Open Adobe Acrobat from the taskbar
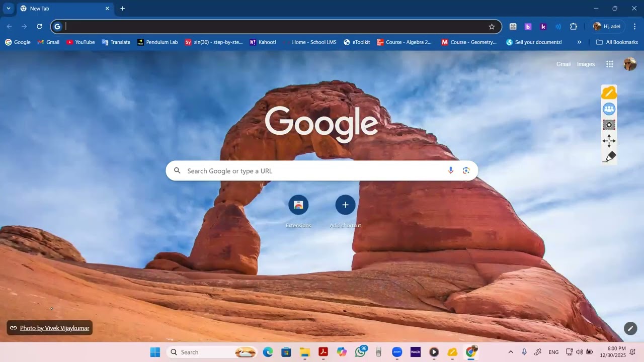The width and height of the screenshot is (644, 362). tap(323, 352)
